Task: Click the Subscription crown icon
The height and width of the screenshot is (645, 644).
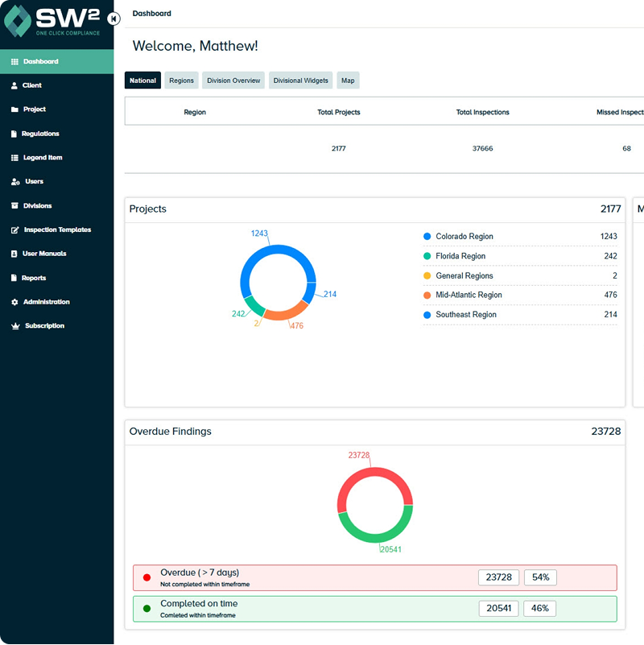Action: [14, 326]
